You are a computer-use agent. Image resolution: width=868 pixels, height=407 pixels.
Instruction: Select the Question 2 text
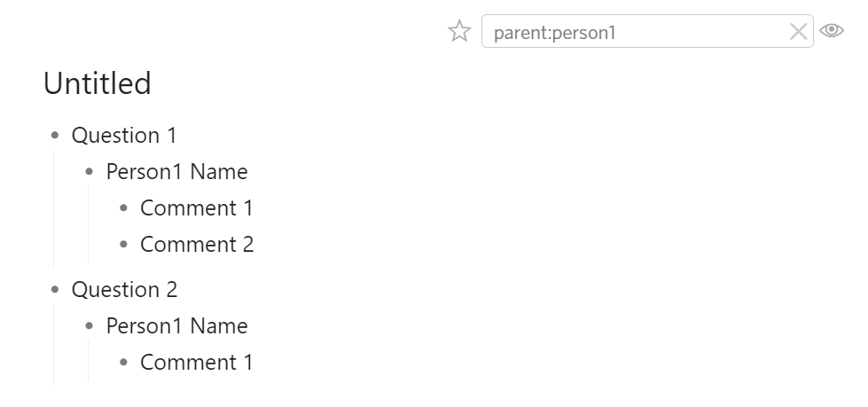(124, 289)
